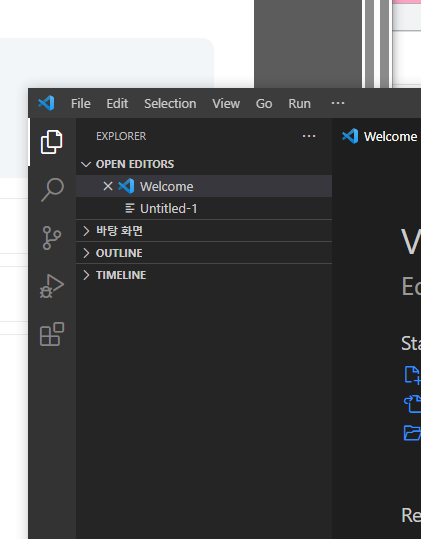Open the Selection menu

click(x=170, y=103)
